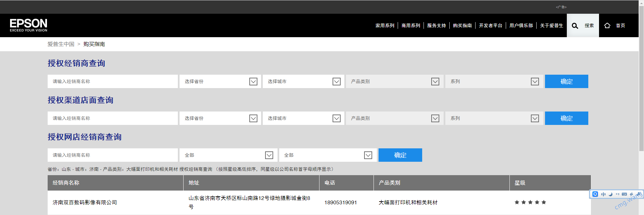This screenshot has width=644, height=215.
Task: Open first 全部 dropdown in 授权网店经销商查询
Action: [x=269, y=155]
